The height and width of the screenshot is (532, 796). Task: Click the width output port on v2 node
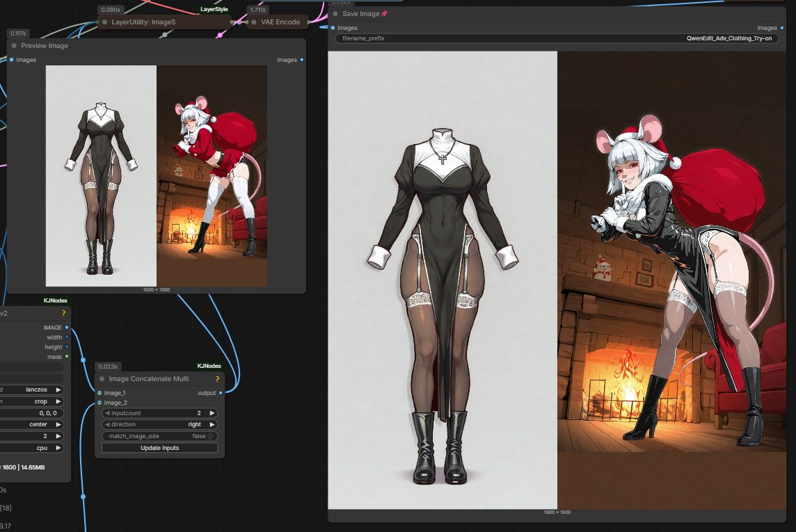(67, 337)
